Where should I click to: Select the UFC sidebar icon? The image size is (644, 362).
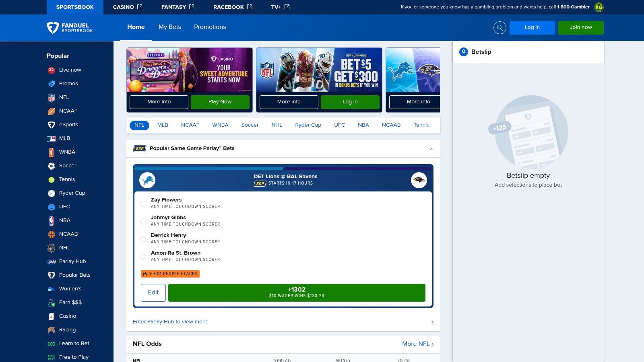point(51,207)
